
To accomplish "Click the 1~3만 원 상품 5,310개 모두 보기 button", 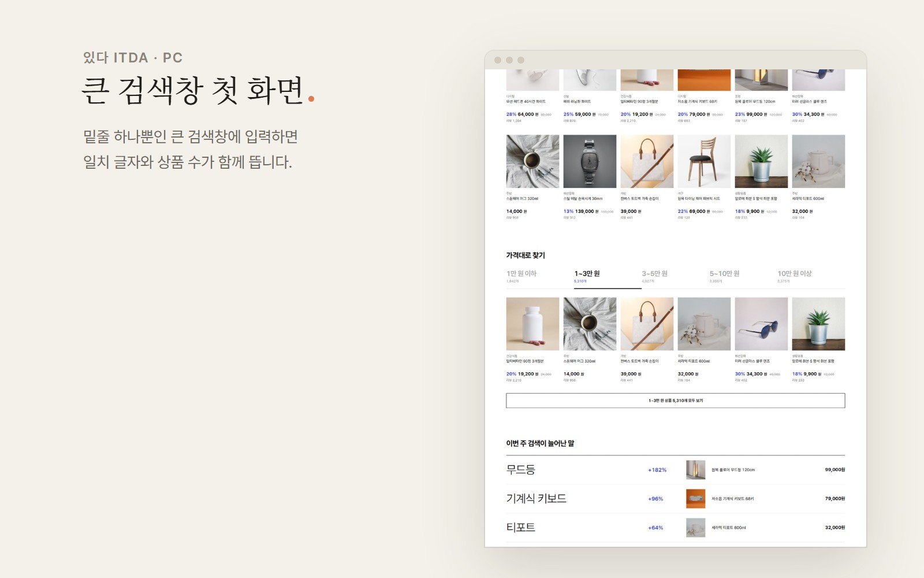I will (675, 401).
